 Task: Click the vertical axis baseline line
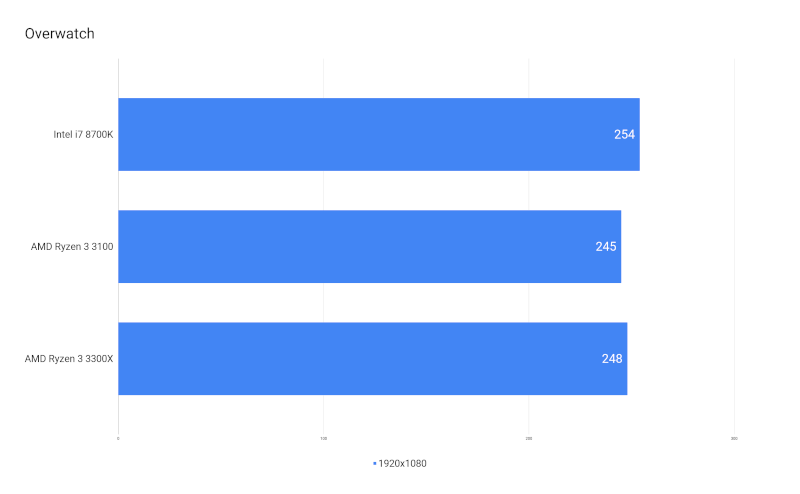pyautogui.click(x=118, y=246)
